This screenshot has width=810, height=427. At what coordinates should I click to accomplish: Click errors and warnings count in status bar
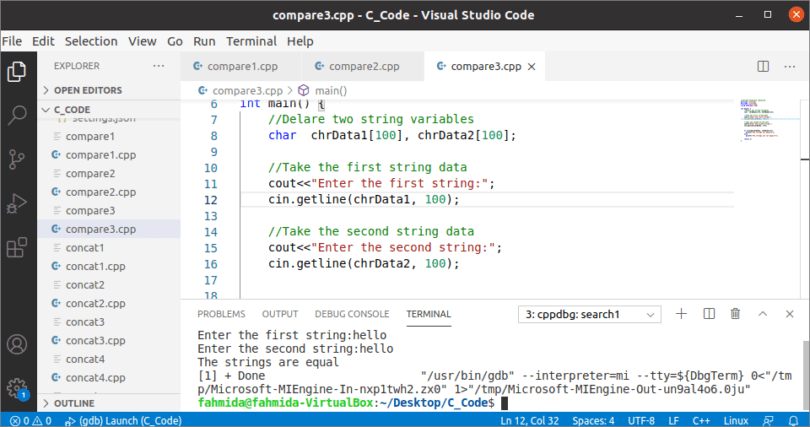[32, 421]
